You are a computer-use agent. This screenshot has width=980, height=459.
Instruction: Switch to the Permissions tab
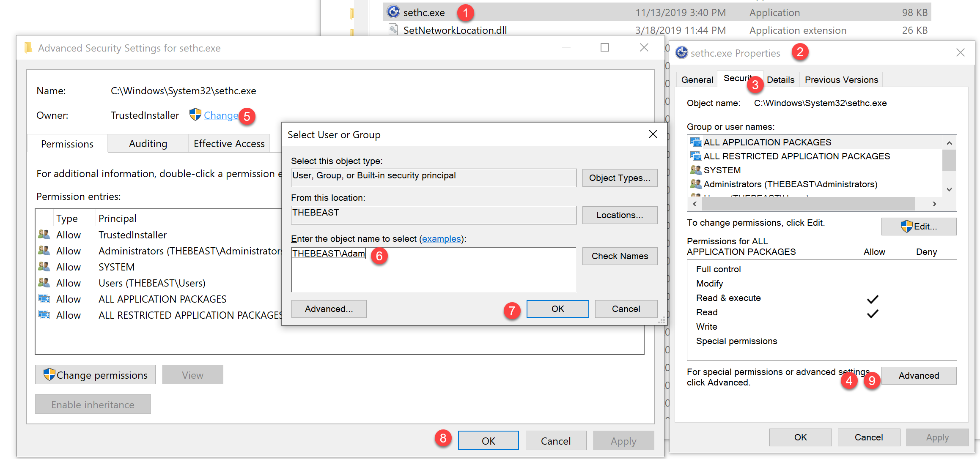[x=67, y=144]
